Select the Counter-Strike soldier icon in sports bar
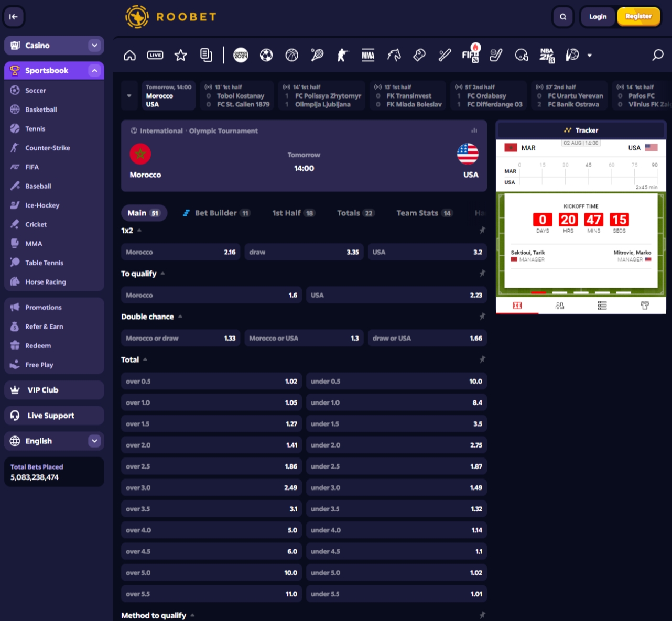Image resolution: width=672 pixels, height=621 pixels. click(x=342, y=55)
